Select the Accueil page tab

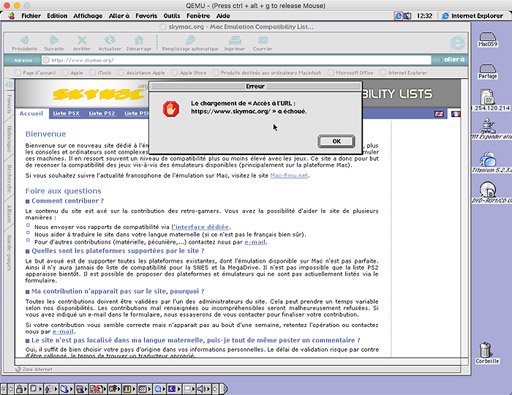31,114
